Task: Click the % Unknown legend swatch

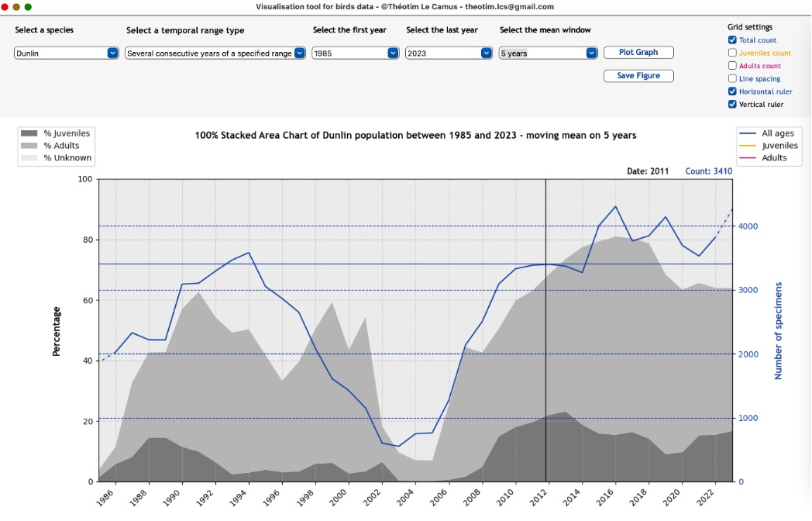Action: (29, 158)
